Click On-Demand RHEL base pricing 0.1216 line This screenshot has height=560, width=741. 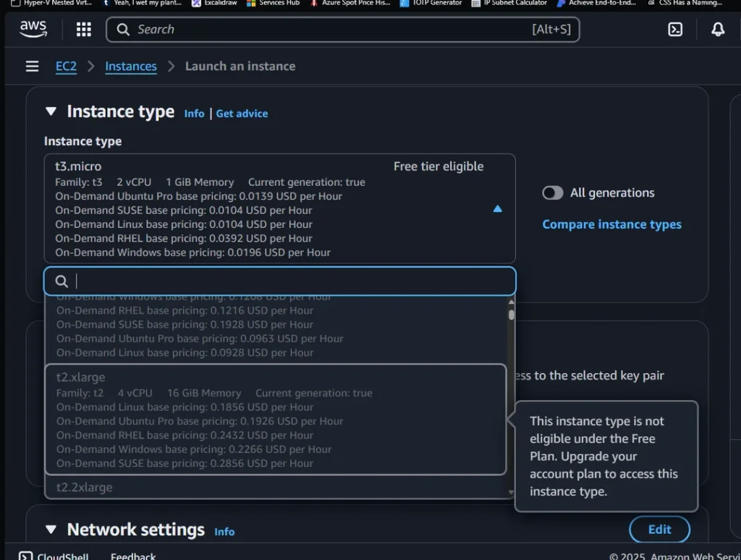point(185,310)
